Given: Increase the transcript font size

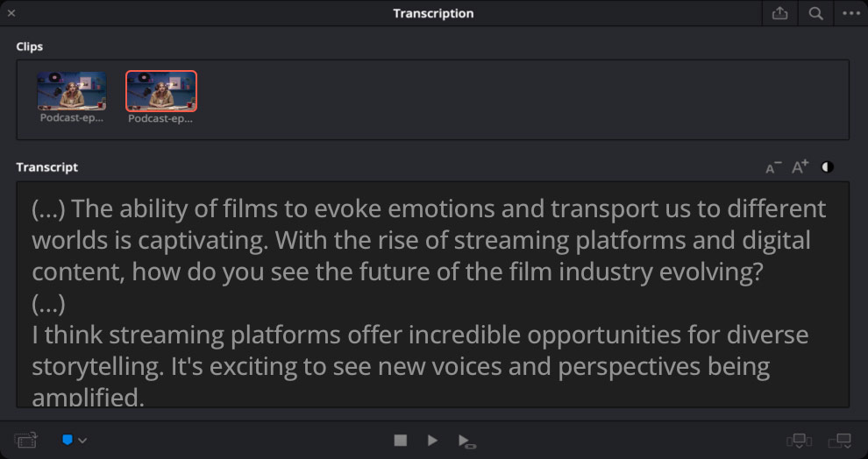Looking at the screenshot, I should 800,167.
